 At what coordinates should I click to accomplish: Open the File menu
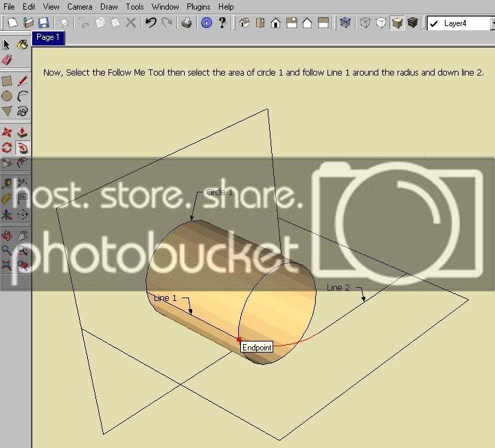click(9, 7)
